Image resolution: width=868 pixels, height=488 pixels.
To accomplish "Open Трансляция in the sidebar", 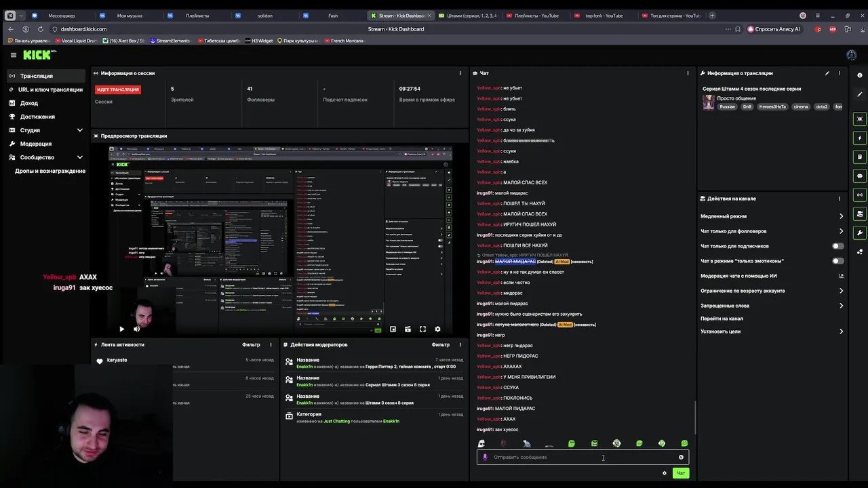I will tap(45, 76).
